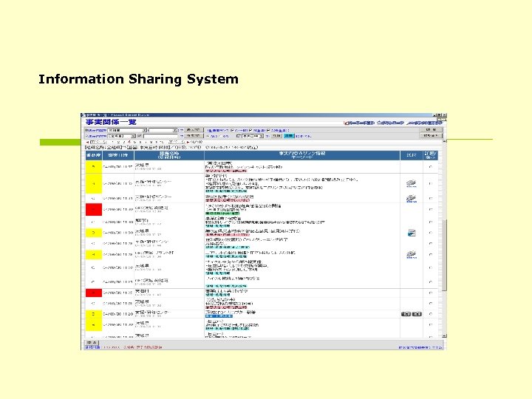Click the tallest yellow importance cell
532x399 pixels.
click(x=94, y=183)
